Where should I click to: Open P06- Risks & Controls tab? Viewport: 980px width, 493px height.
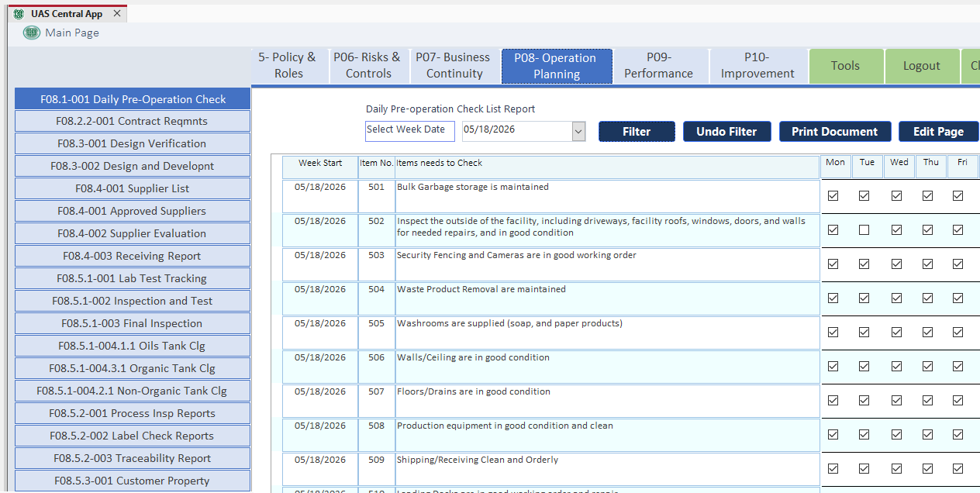coord(367,66)
